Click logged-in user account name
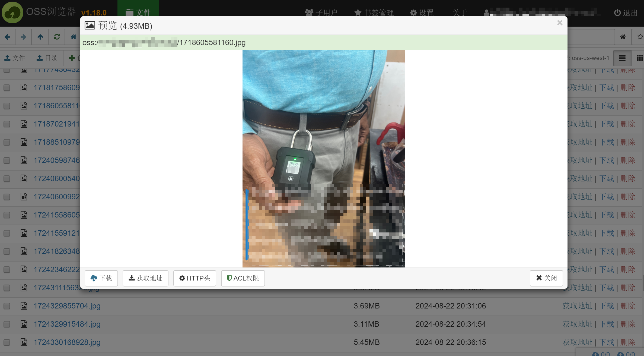The image size is (644, 356). [543, 12]
